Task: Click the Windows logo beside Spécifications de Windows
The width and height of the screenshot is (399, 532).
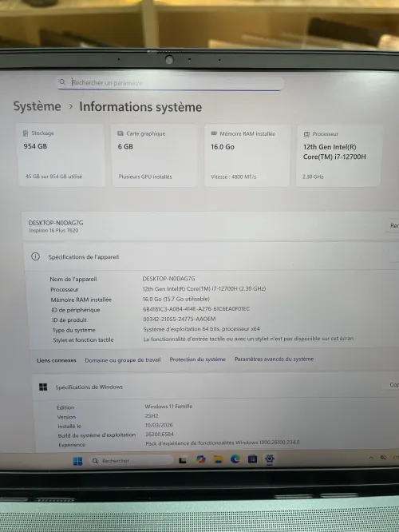Action: 43,387
